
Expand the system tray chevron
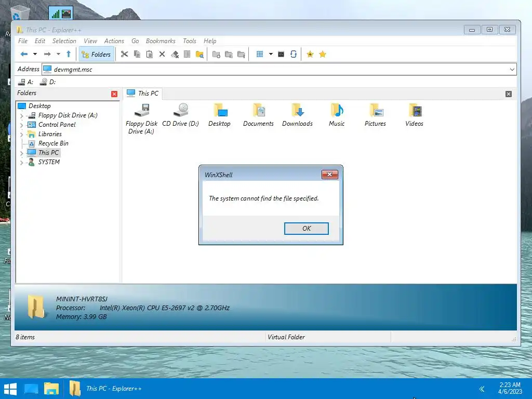click(482, 389)
